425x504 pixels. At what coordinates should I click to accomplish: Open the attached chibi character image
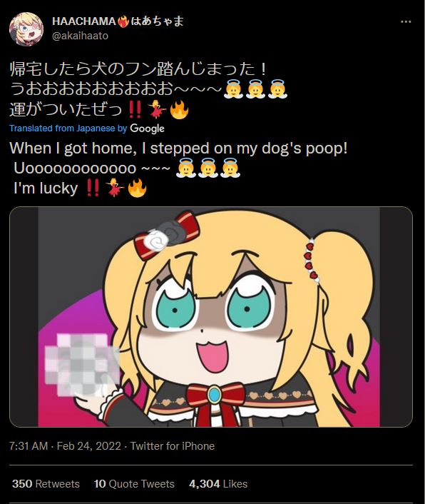pos(211,317)
